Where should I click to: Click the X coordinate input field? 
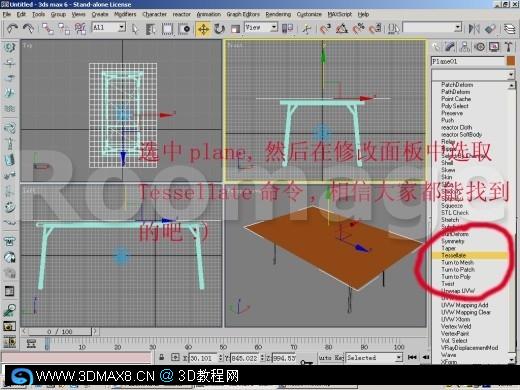pos(203,358)
